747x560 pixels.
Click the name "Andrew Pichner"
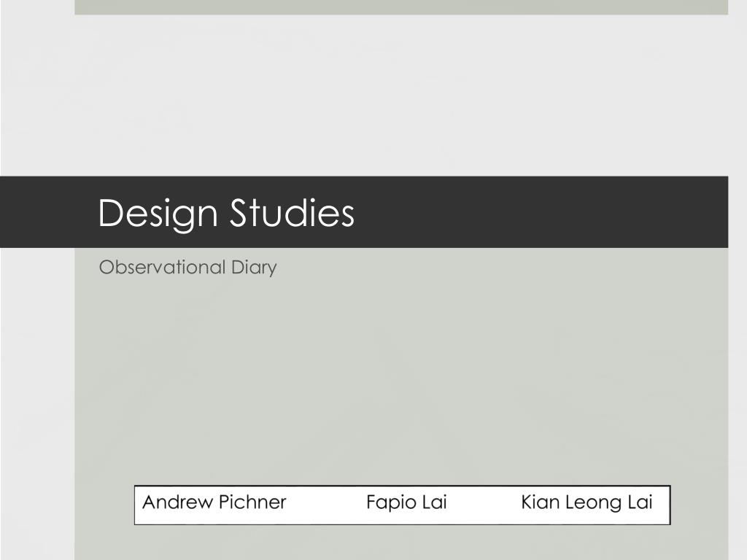214,502
